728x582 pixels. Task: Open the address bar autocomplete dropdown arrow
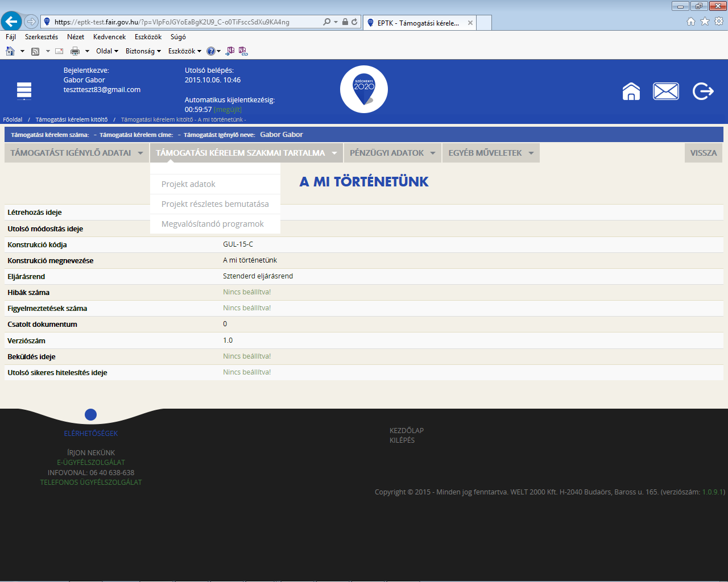(336, 22)
